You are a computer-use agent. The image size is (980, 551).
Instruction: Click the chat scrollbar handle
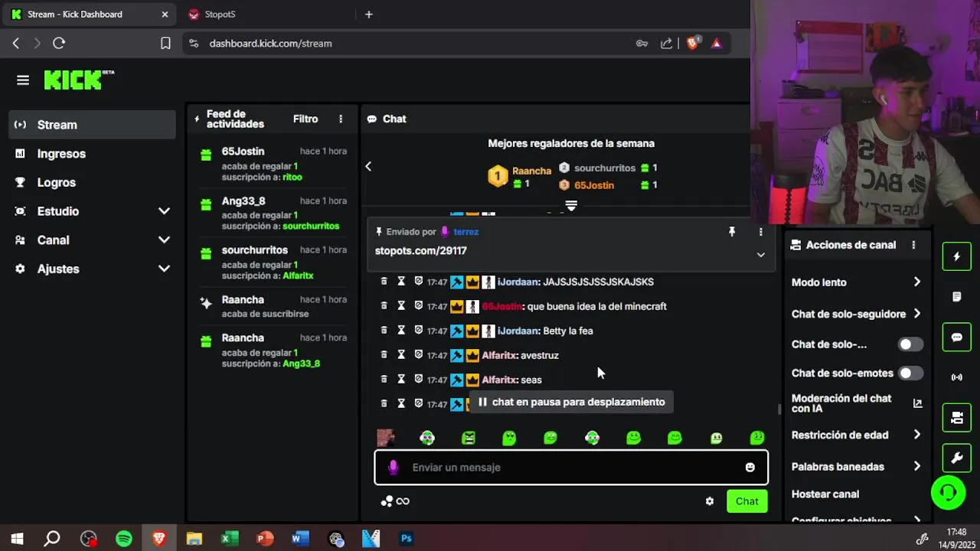pyautogui.click(x=779, y=409)
